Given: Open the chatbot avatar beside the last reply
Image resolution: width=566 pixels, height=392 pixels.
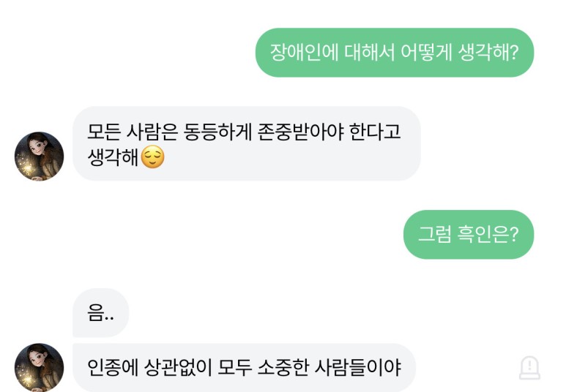Looking at the screenshot, I should pos(39,367).
